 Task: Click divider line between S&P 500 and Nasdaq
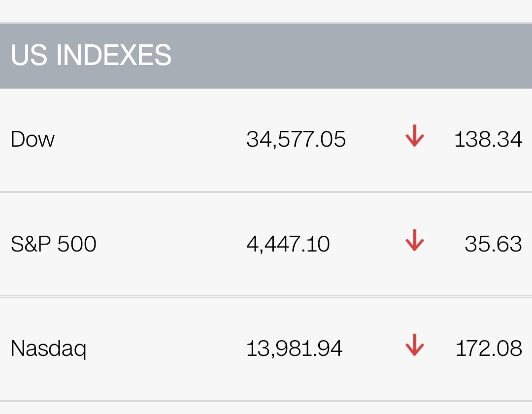point(266,296)
